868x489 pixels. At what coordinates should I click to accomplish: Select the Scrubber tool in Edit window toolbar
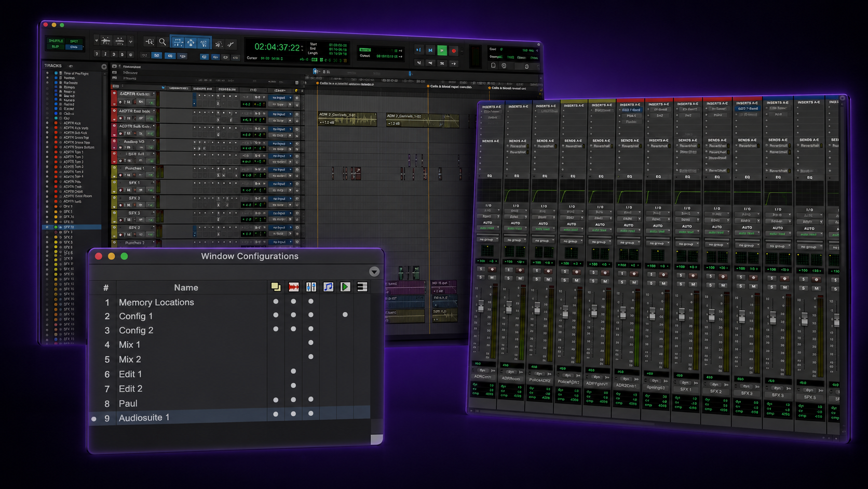219,44
